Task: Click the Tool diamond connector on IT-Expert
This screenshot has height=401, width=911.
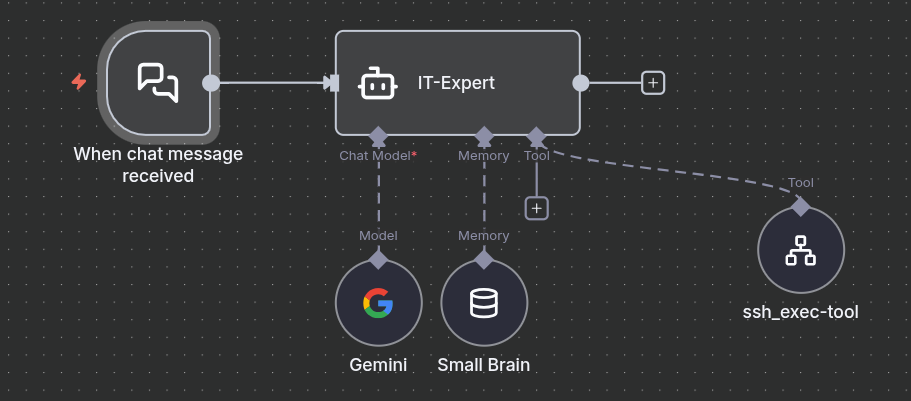Action: pos(537,135)
